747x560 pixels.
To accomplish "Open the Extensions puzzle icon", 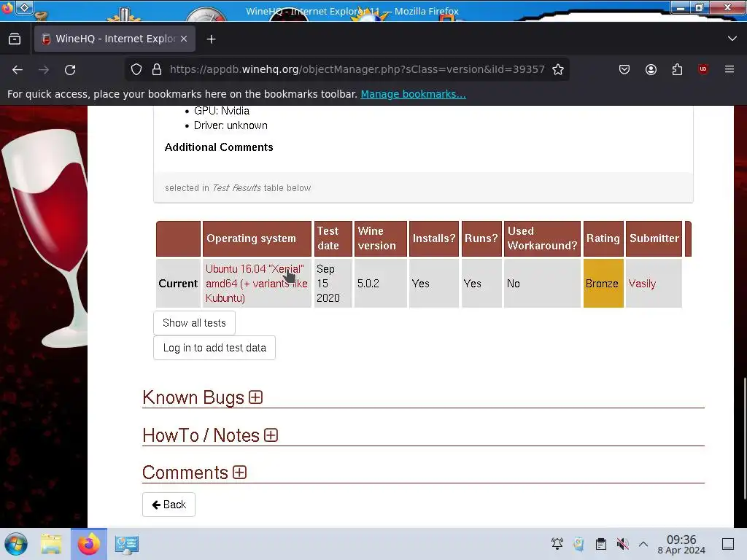I will pos(677,69).
